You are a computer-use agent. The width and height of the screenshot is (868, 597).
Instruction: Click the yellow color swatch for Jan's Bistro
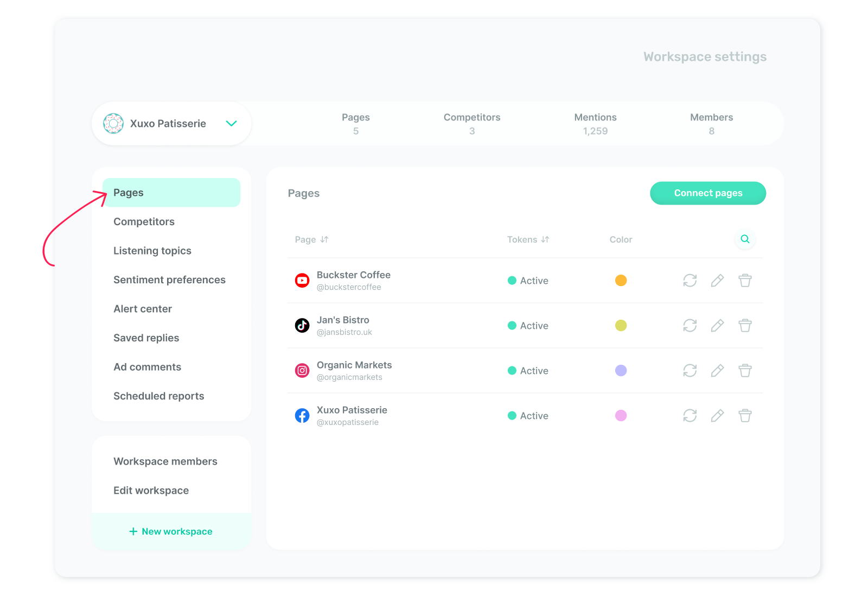click(621, 326)
